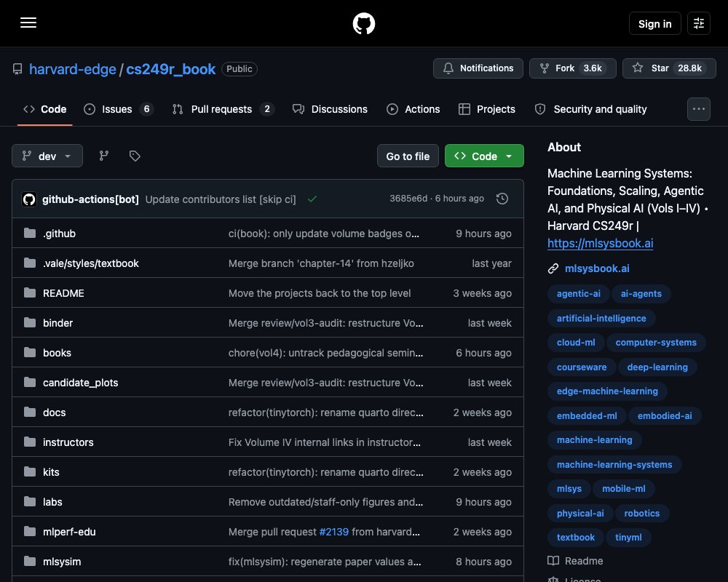Click Go to file button
This screenshot has height=582, width=728.
click(x=408, y=156)
